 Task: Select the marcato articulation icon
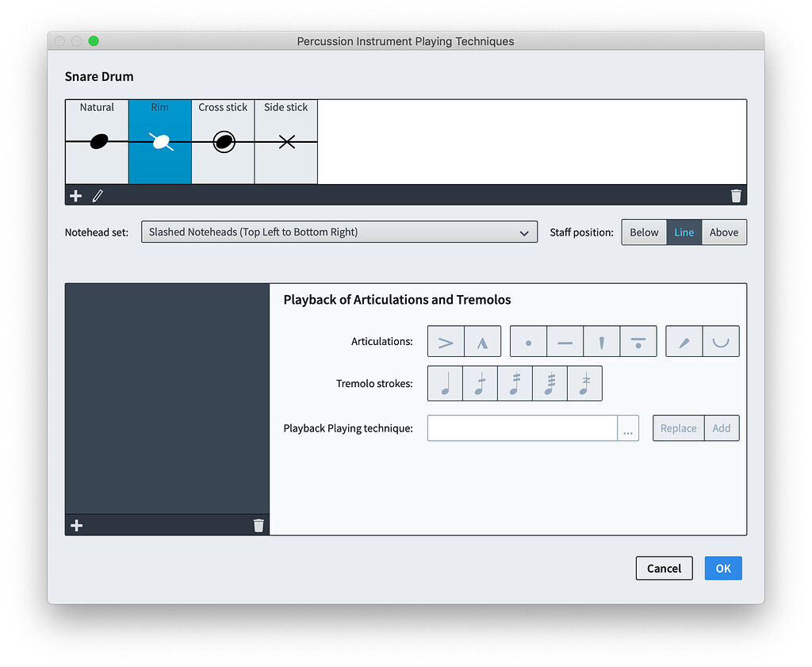tap(481, 341)
